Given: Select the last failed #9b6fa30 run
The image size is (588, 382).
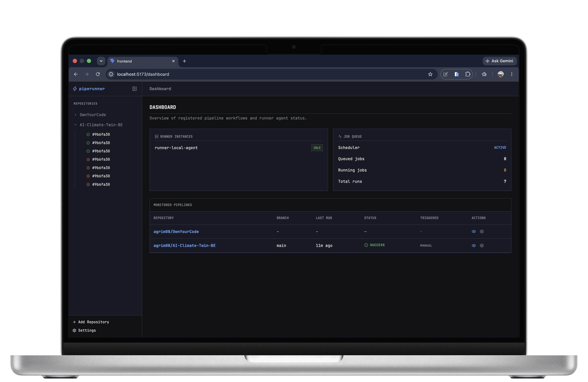Looking at the screenshot, I should (98, 184).
